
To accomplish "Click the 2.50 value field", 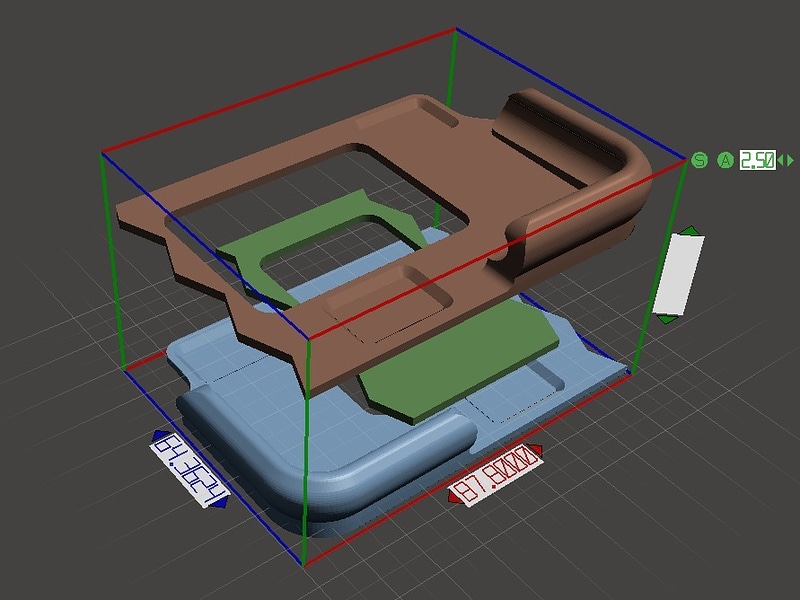I will pos(758,160).
